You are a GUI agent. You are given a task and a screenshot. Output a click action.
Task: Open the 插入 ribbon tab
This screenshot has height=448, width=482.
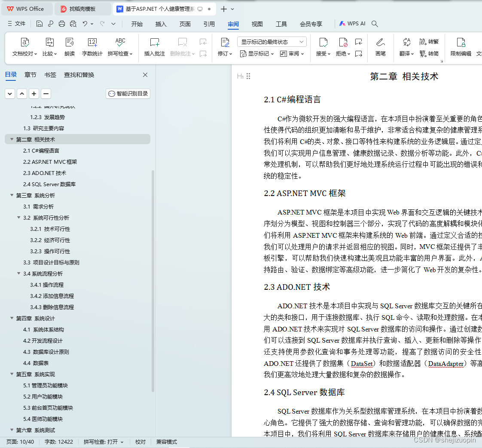click(x=161, y=24)
